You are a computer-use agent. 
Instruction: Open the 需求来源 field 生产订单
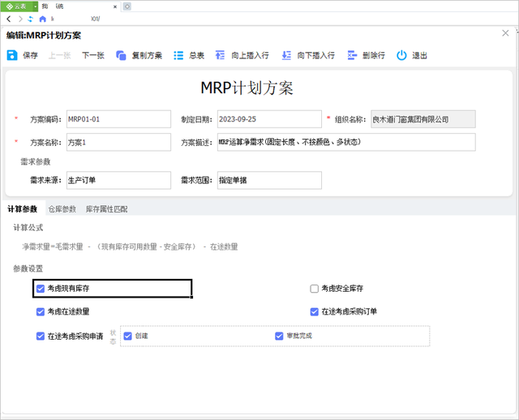click(118, 180)
